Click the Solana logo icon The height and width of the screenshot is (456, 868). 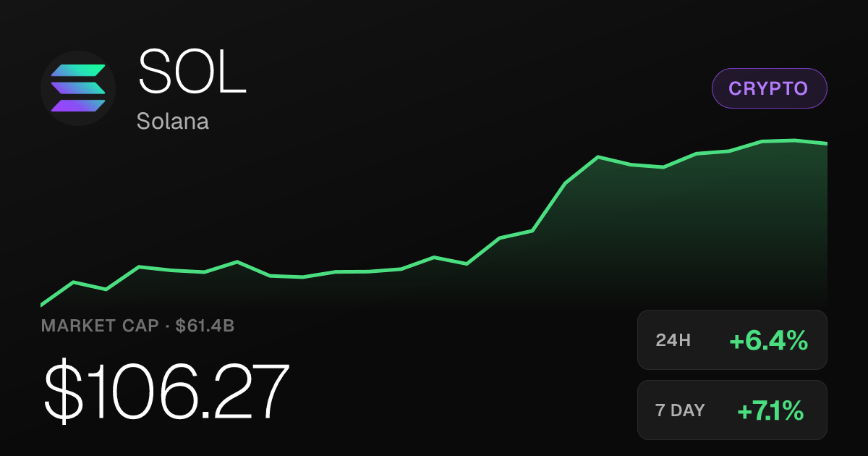coord(78,88)
